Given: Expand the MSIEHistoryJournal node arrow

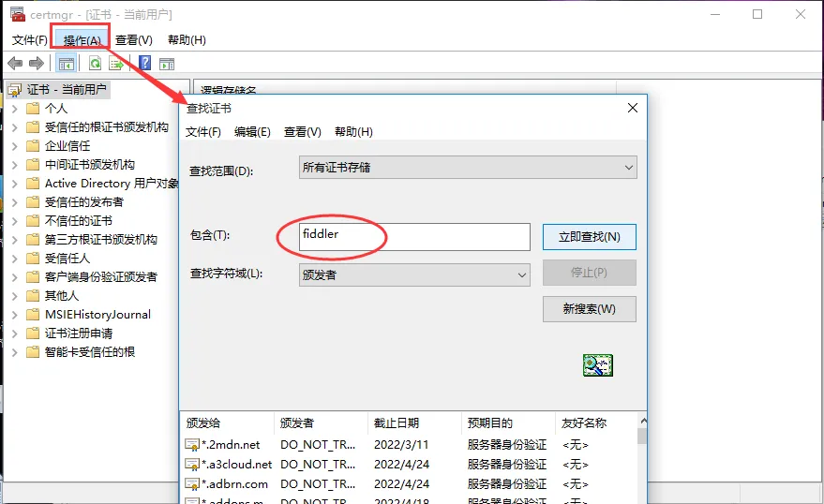Looking at the screenshot, I should pos(15,315).
